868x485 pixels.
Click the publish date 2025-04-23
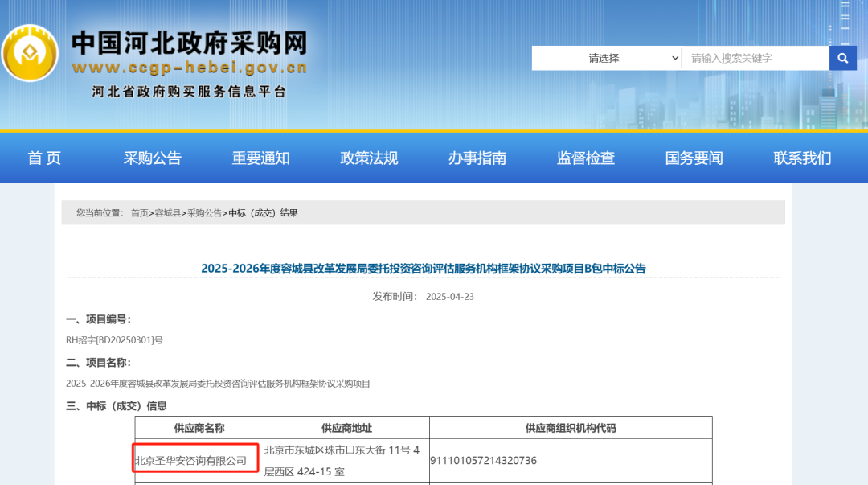[449, 297]
